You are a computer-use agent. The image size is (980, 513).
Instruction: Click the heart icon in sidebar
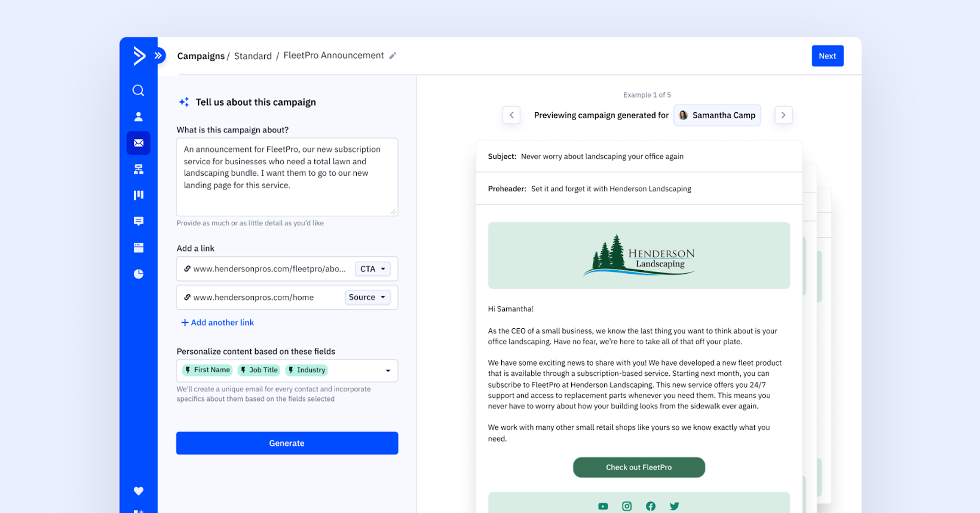pyautogui.click(x=138, y=491)
